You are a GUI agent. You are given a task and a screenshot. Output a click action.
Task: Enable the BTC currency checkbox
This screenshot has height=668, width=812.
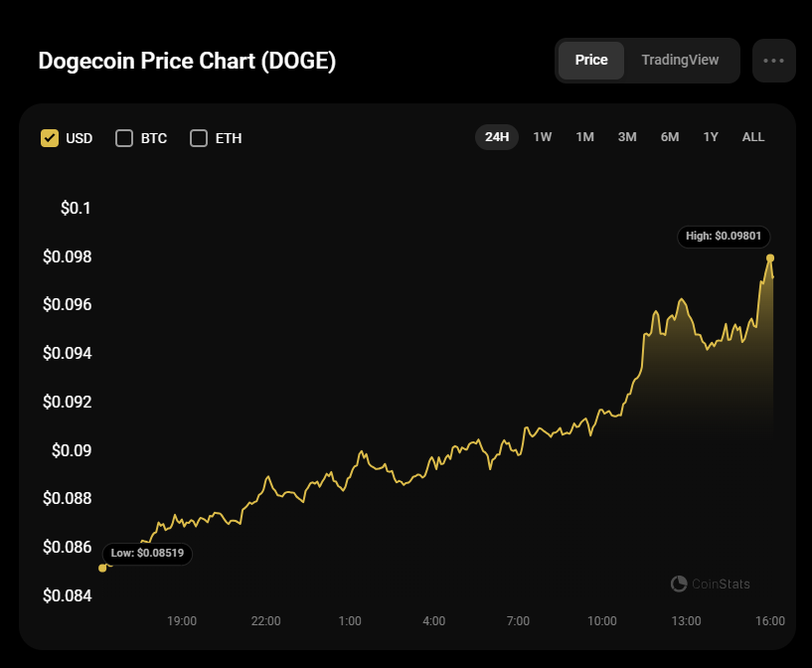pos(124,138)
